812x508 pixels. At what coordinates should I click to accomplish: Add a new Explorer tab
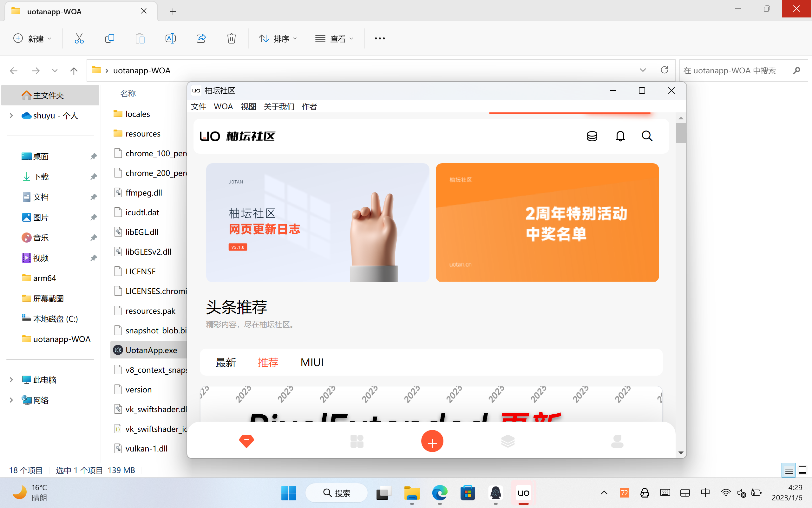pos(173,11)
